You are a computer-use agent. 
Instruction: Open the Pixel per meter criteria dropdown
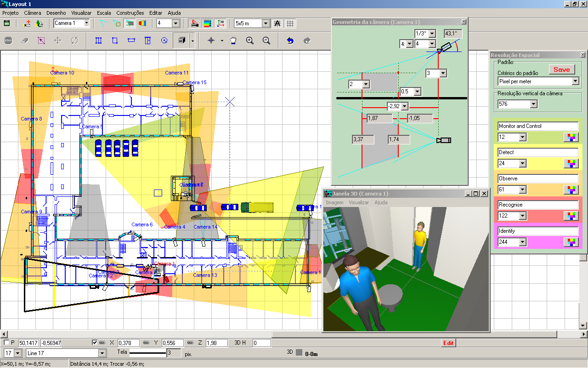tap(575, 81)
